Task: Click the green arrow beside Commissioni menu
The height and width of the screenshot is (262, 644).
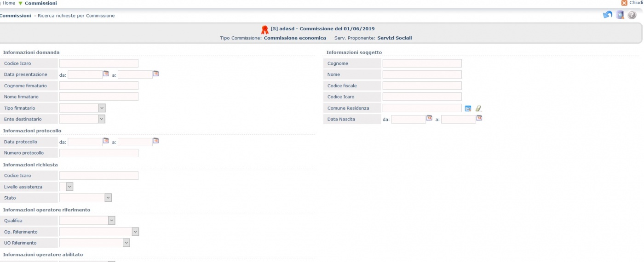Action: pyautogui.click(x=20, y=3)
